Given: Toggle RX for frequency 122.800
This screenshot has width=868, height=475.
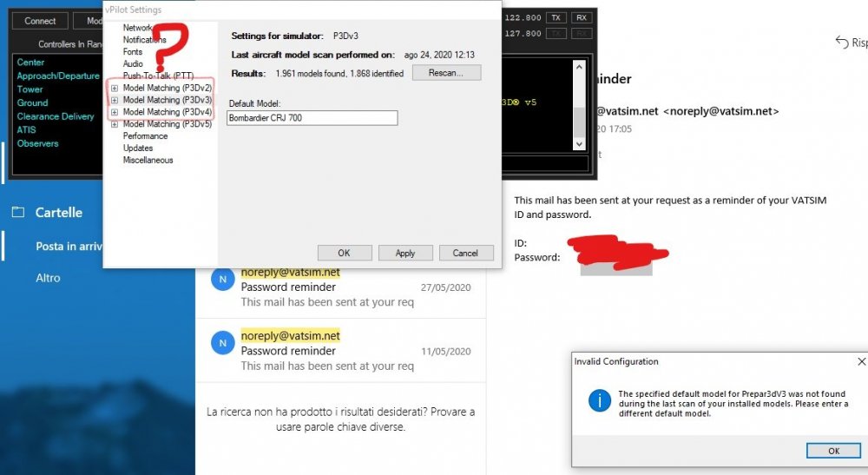Looking at the screenshot, I should click(582, 17).
